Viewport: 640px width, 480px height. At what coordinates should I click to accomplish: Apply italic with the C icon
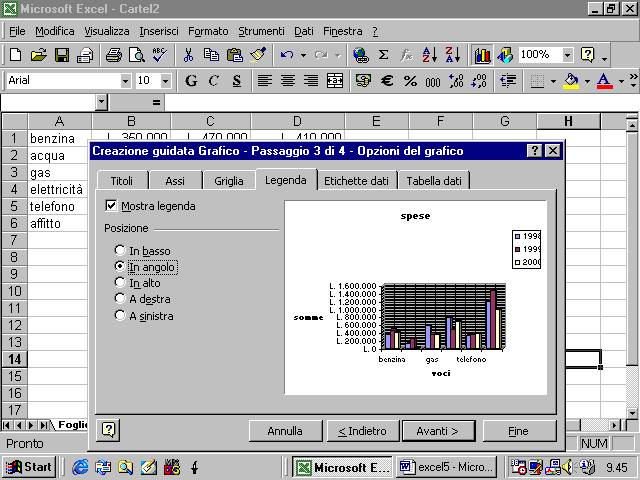tap(213, 81)
